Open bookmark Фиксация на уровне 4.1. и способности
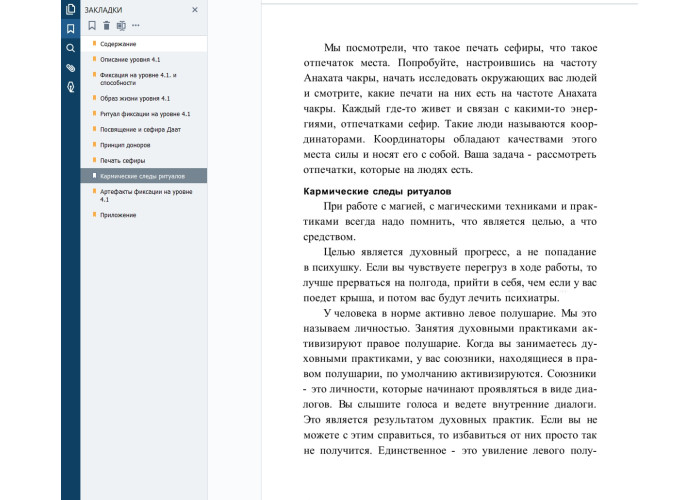Viewport: 700px width, 500px height. tap(138, 79)
